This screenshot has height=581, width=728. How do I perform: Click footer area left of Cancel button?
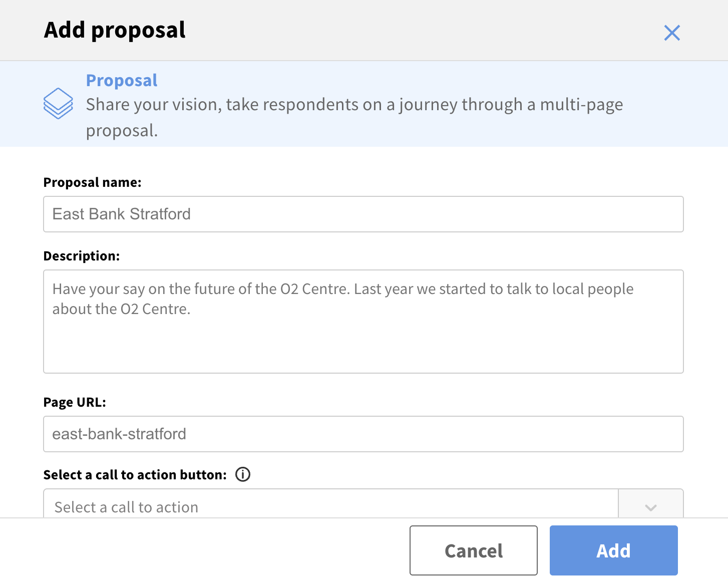pos(200,550)
